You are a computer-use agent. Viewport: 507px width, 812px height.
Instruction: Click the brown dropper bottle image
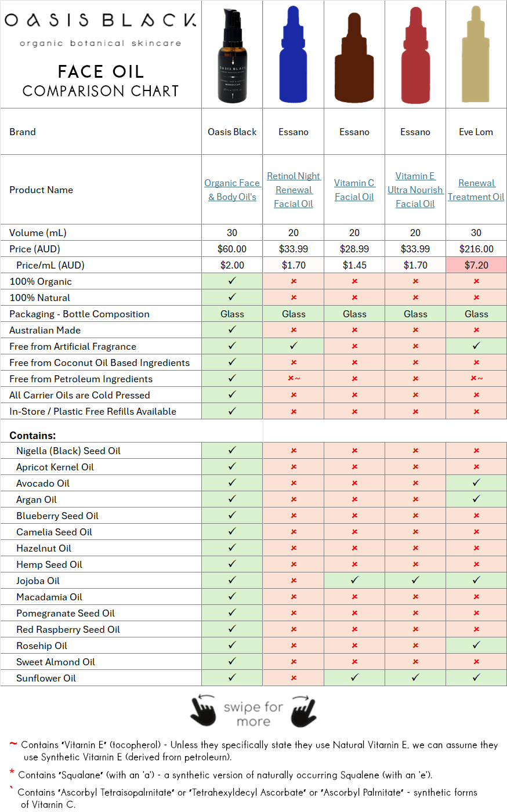[354, 58]
